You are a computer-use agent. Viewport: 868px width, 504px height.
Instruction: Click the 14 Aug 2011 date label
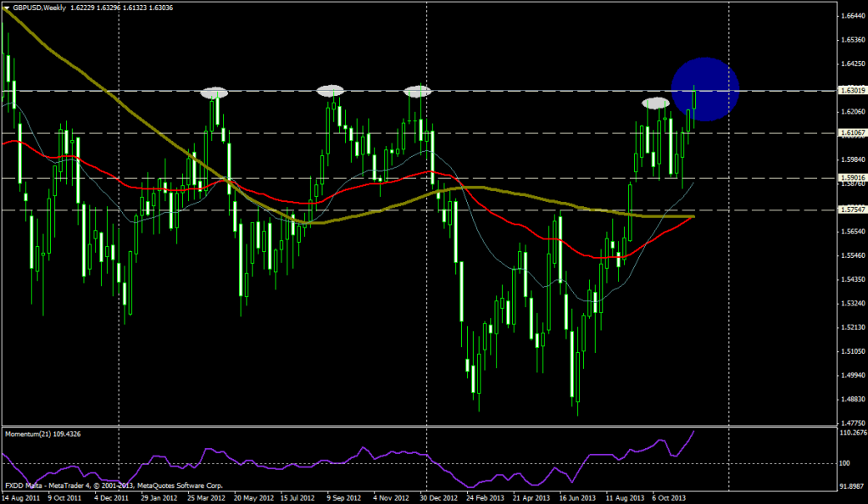(x=21, y=497)
